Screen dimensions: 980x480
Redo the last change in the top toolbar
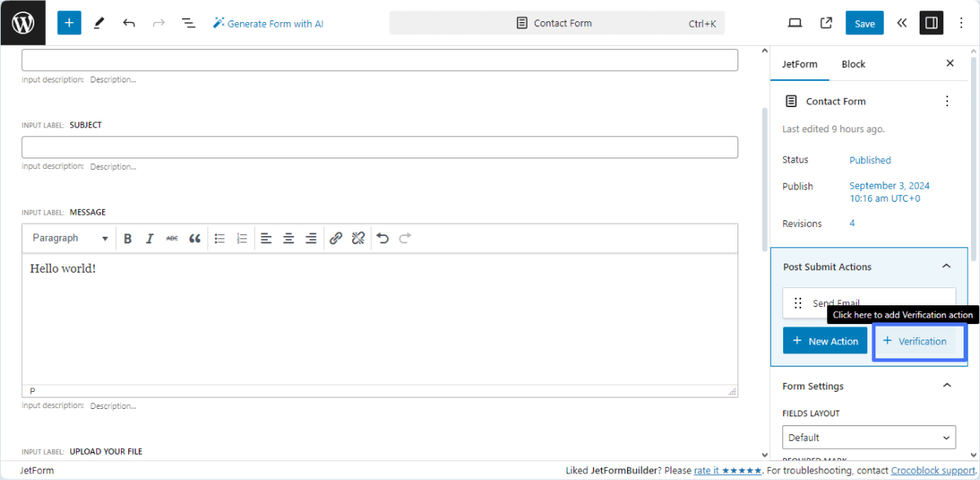click(158, 23)
